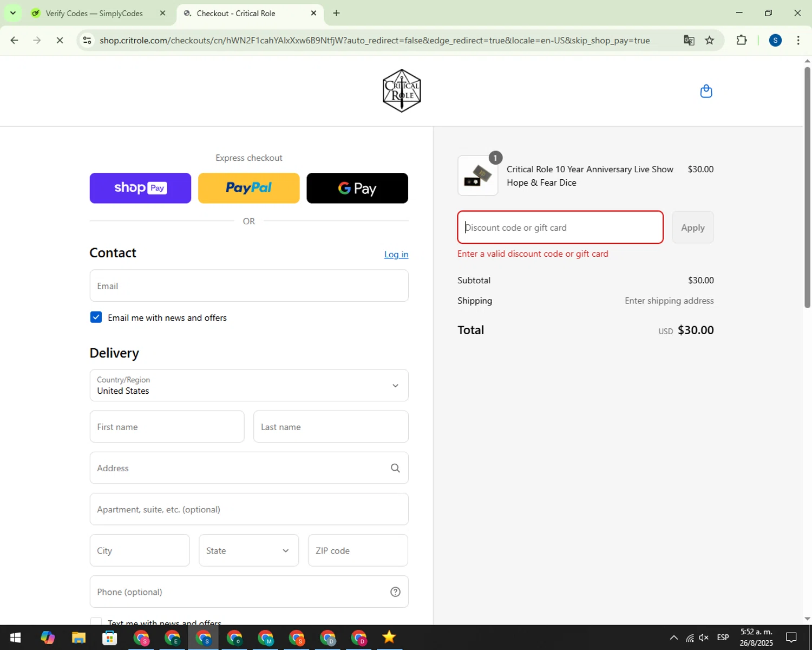Viewport: 812px width, 650px height.
Task: Click the Apartment, suite, etc. field
Action: [249, 509]
